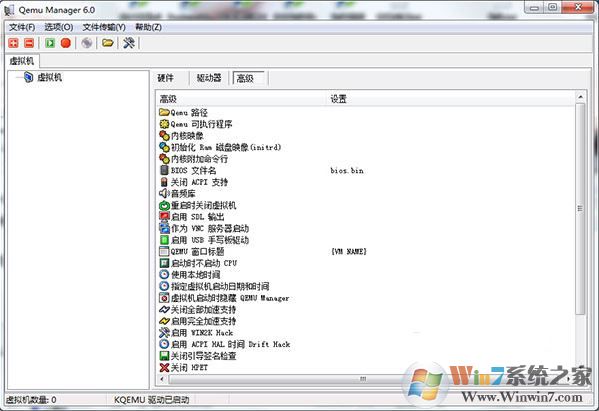Click the 关闭全部加速支持 icon
Screen dimensions: 599x411
164,309
